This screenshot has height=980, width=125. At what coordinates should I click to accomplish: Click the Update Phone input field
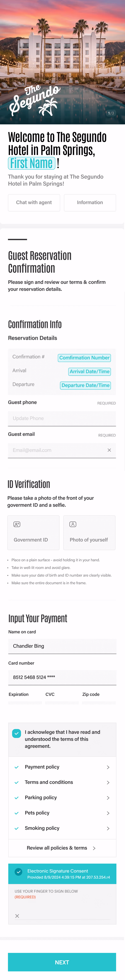[x=62, y=418]
